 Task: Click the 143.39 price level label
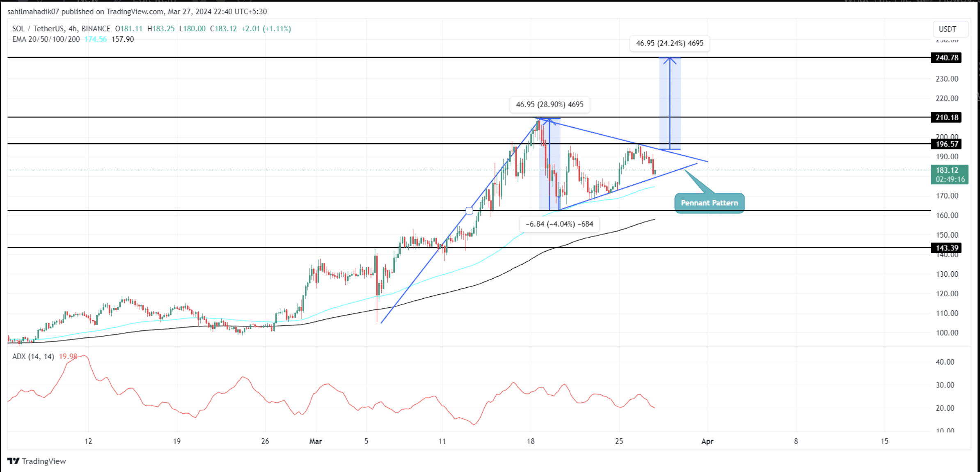coord(946,248)
